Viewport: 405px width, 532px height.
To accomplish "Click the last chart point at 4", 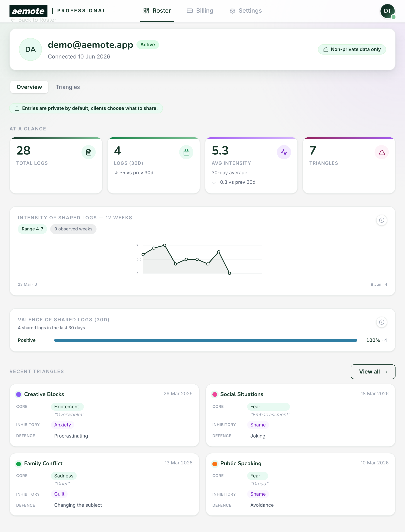I will click(230, 273).
